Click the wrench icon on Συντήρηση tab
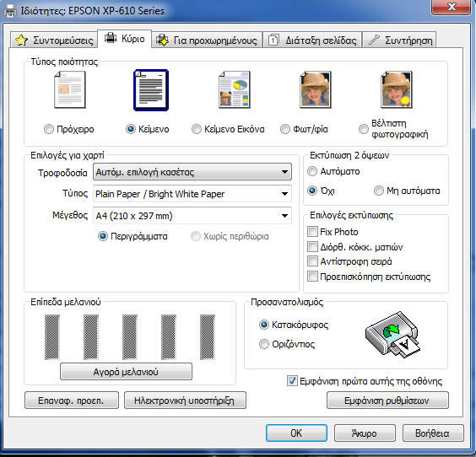The image size is (476, 457). pos(374,40)
